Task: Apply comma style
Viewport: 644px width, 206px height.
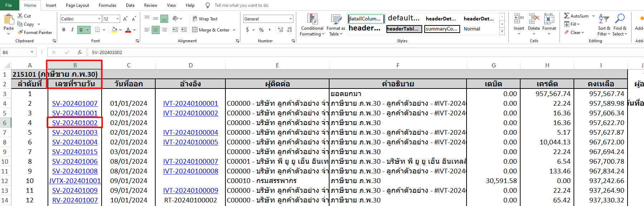Action: pos(270,30)
